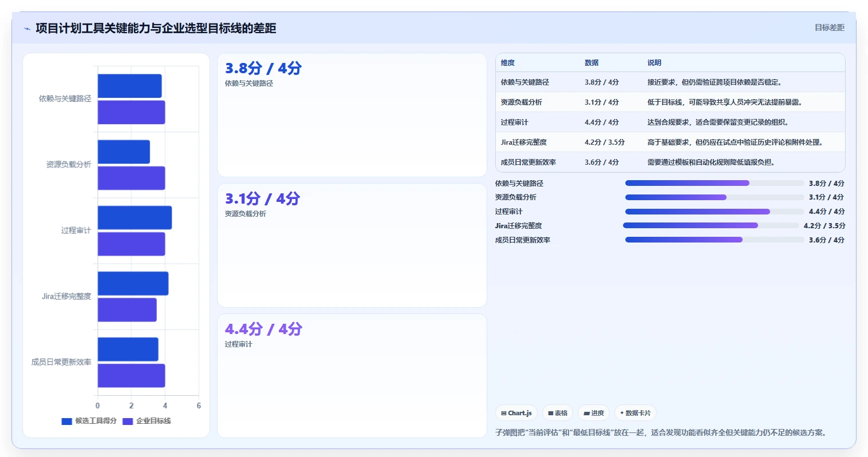Click the 成员日常更新效率 label on the chart axis
The width and height of the screenshot is (868, 457).
(61, 362)
